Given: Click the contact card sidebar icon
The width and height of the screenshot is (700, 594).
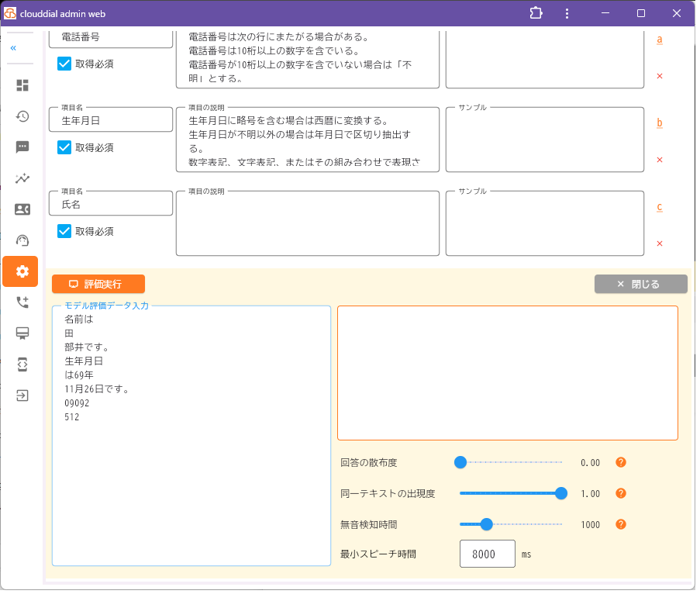Looking at the screenshot, I should click(x=22, y=209).
